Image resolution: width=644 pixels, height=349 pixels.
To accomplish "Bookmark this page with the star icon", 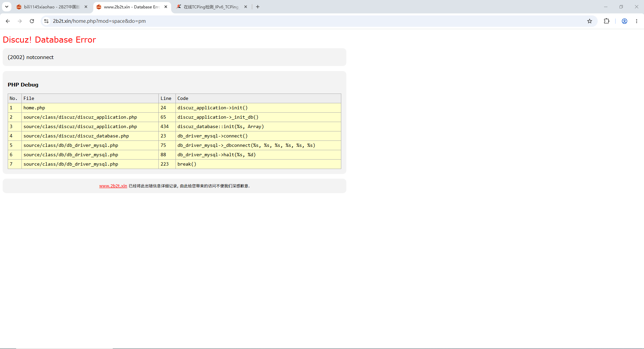I will [590, 21].
